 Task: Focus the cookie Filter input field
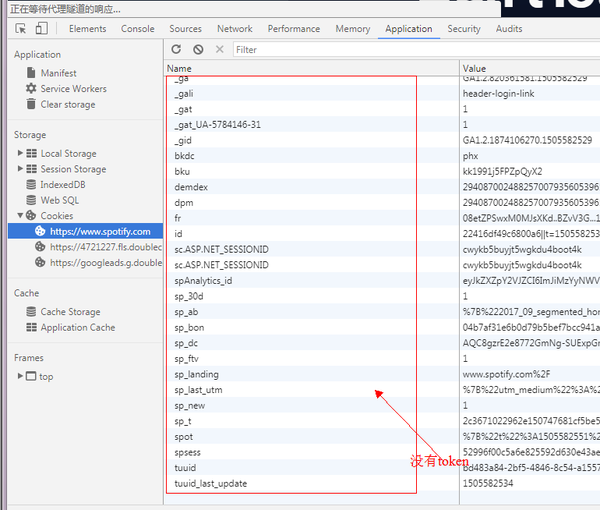pos(416,50)
